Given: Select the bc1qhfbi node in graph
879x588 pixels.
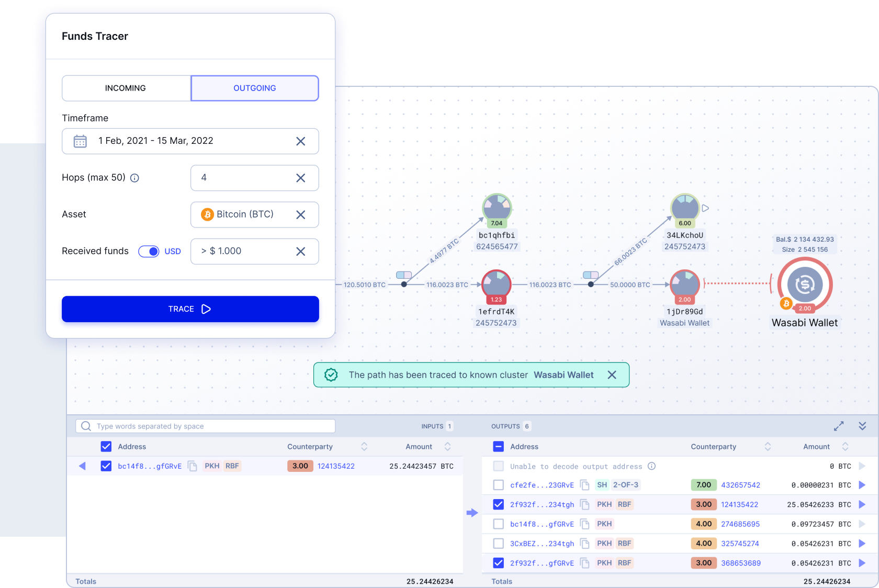Looking at the screenshot, I should 497,208.
